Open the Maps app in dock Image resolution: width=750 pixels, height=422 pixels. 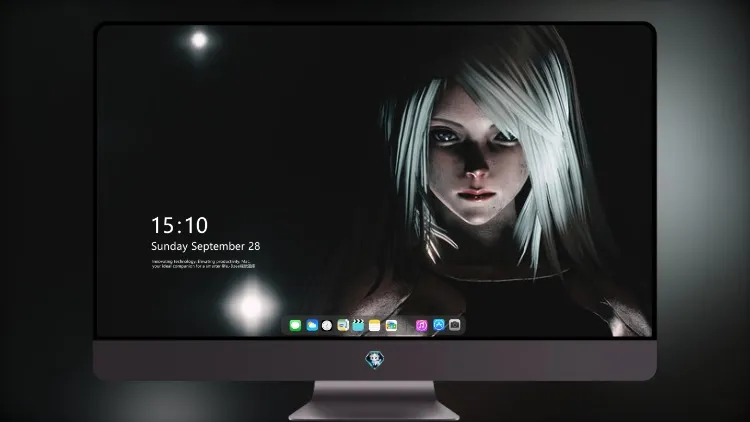pyautogui.click(x=343, y=325)
